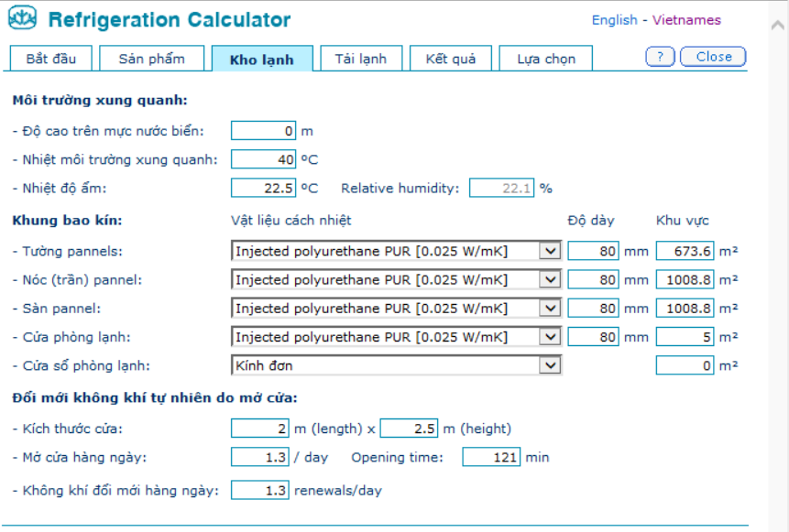Expand the Nóc (trần) pannel material dropdown
The width and height of the screenshot is (789, 532).
pos(550,279)
